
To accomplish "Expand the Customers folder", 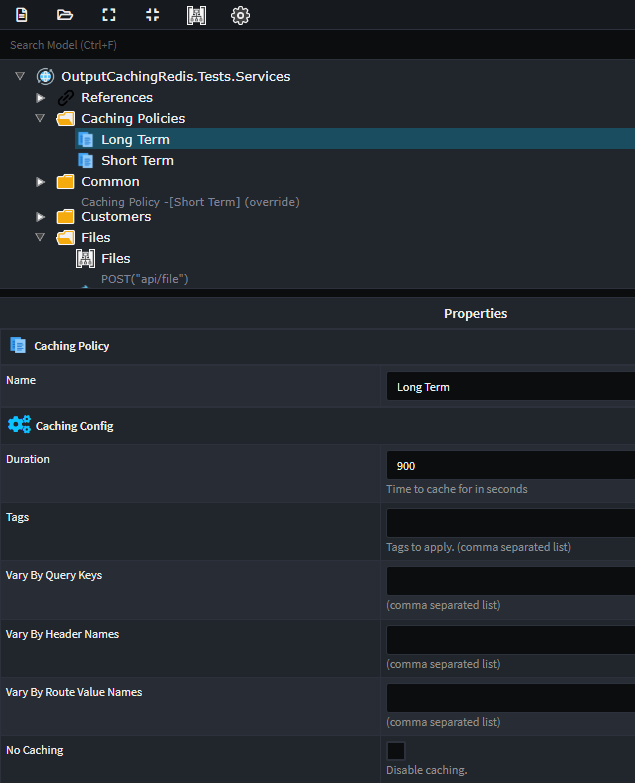I will click(40, 217).
